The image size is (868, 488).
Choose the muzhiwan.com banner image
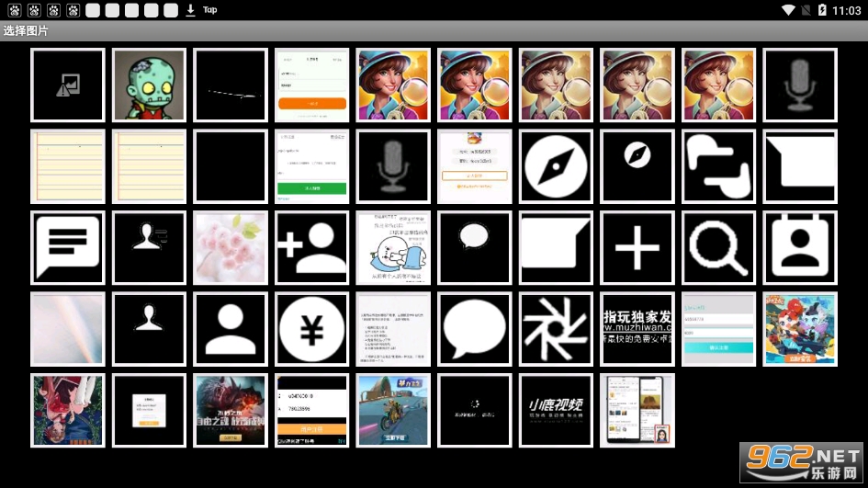[637, 329]
